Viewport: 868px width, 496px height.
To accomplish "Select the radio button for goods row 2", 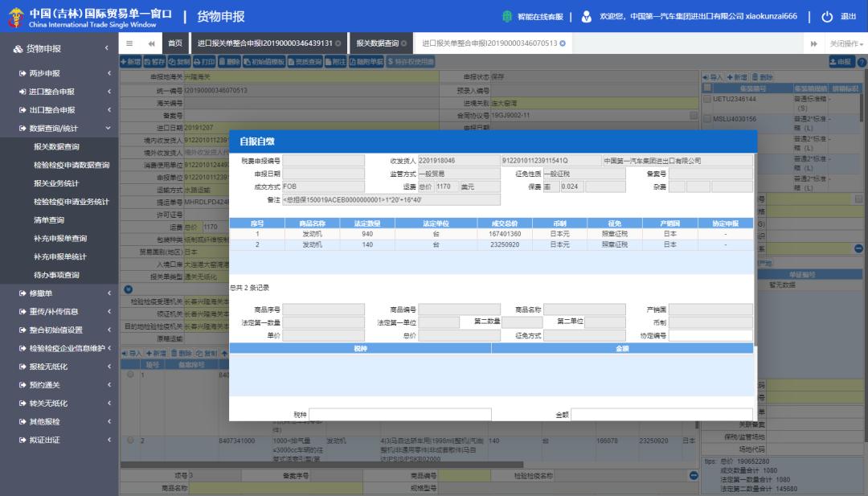I will point(130,441).
